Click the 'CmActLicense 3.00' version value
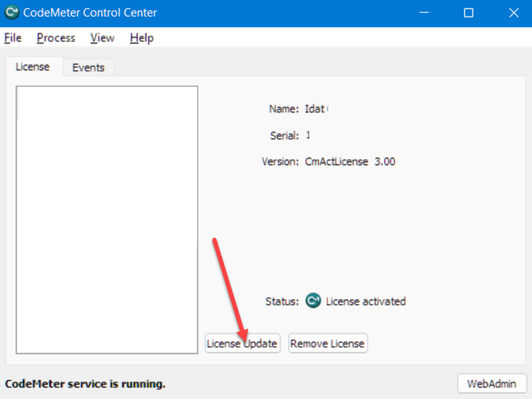The image size is (532, 399). 350,161
